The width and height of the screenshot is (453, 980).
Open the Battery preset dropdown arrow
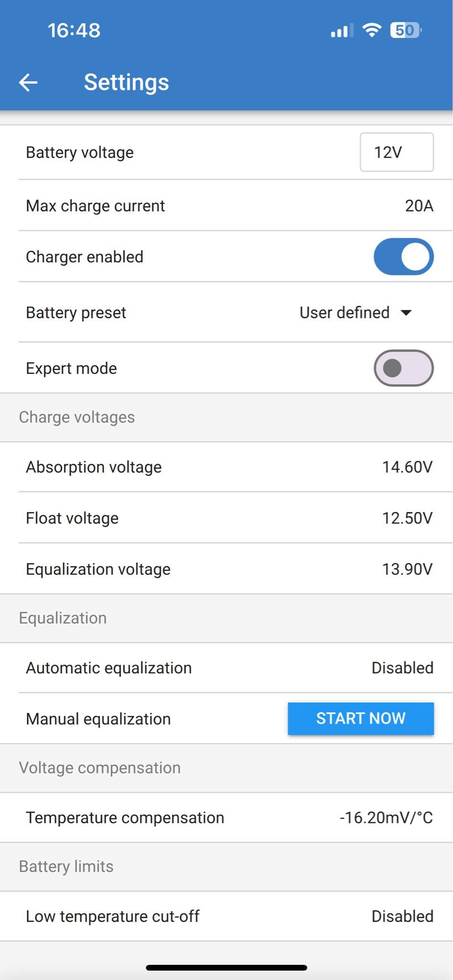[x=406, y=313]
